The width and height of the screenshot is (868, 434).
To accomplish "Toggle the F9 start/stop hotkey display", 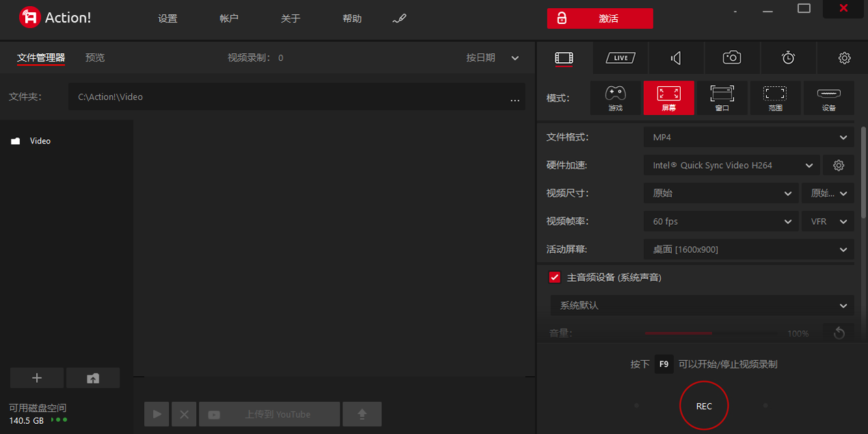I will point(664,364).
